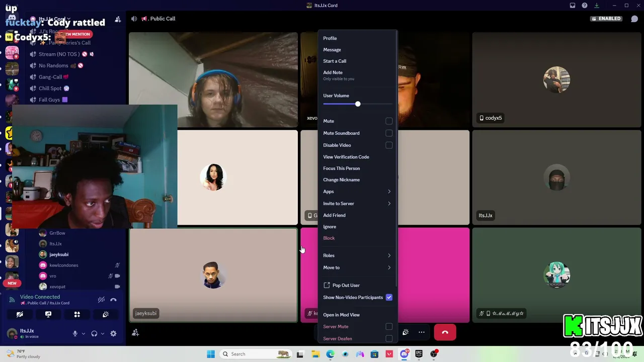The width and height of the screenshot is (644, 362).
Task: Check Disable Video checkbox
Action: coord(389,145)
